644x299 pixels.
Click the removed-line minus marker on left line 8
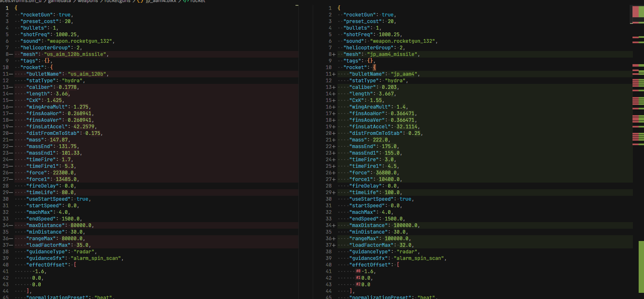tap(10, 54)
